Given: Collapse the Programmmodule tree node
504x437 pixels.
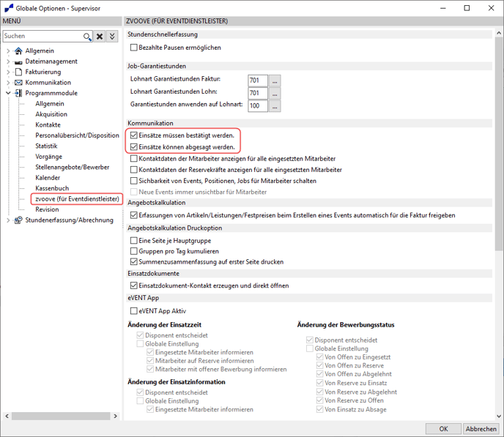Looking at the screenshot, I should click(8, 93).
